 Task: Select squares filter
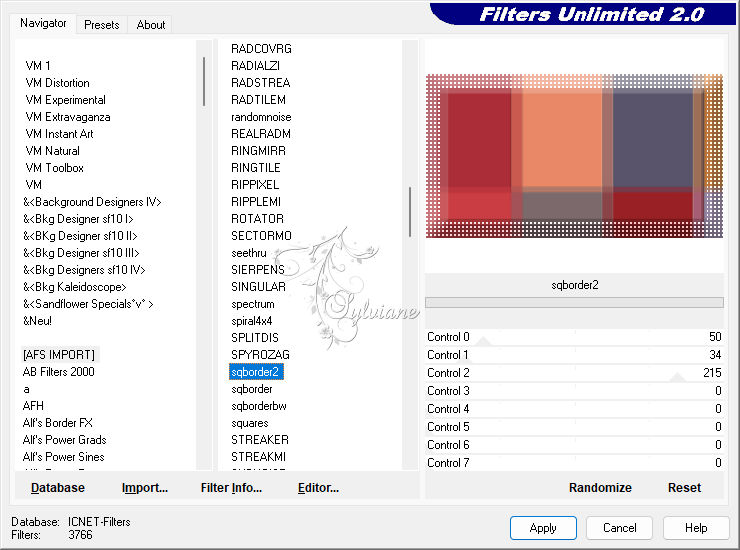point(250,423)
